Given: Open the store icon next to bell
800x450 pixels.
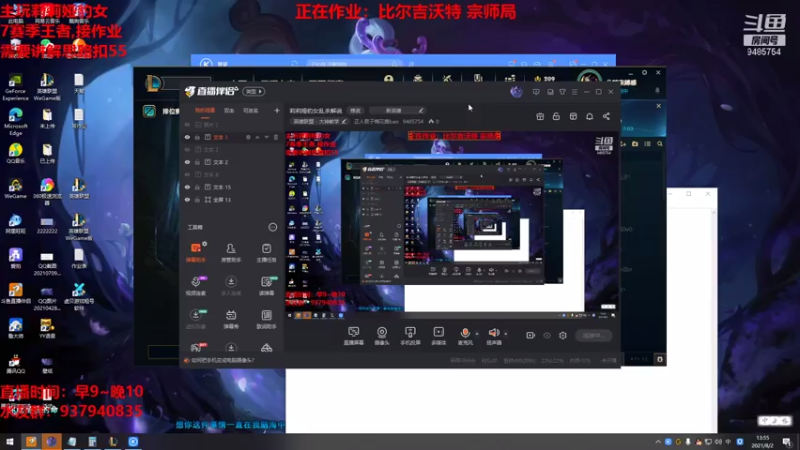Looking at the screenshot, I should pyautogui.click(x=573, y=116).
